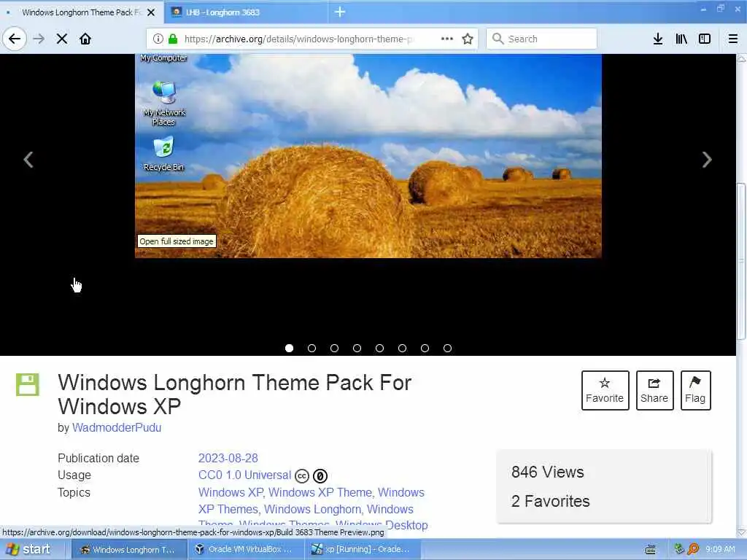This screenshot has height=560, width=747.
Task: Select fifth carousel dot
Action: 379,348
